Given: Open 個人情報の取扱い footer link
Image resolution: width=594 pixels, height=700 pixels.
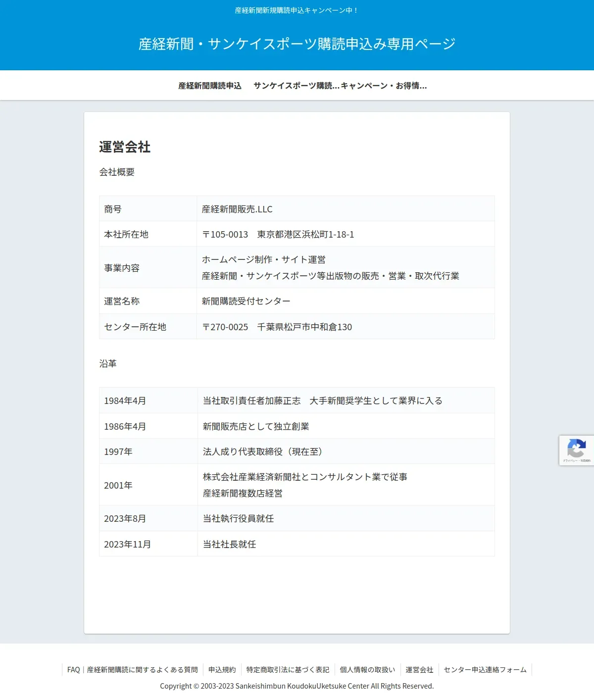Looking at the screenshot, I should 367,670.
